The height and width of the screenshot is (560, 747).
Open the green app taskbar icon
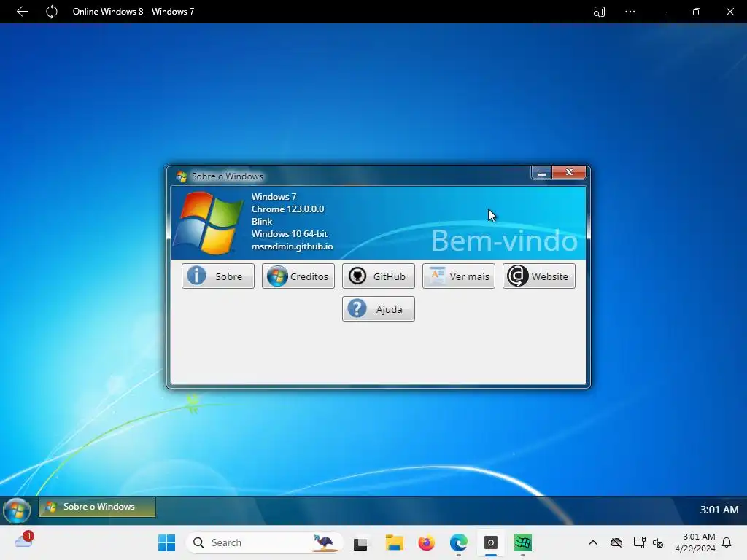tap(522, 542)
